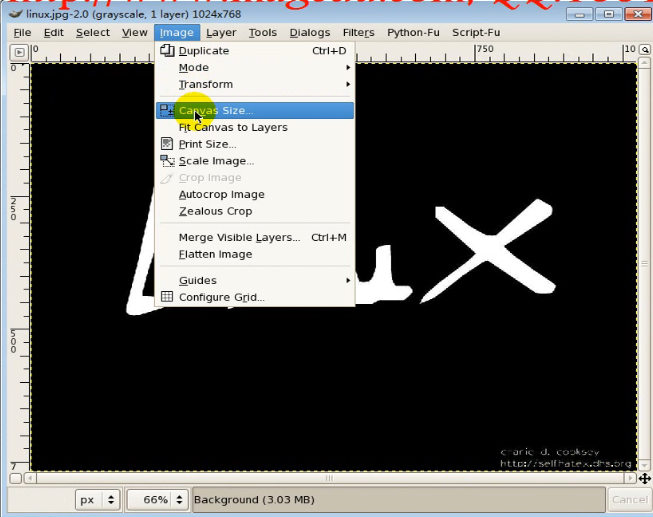Open the Transform submenu
This screenshot has width=653, height=517.
click(x=255, y=84)
